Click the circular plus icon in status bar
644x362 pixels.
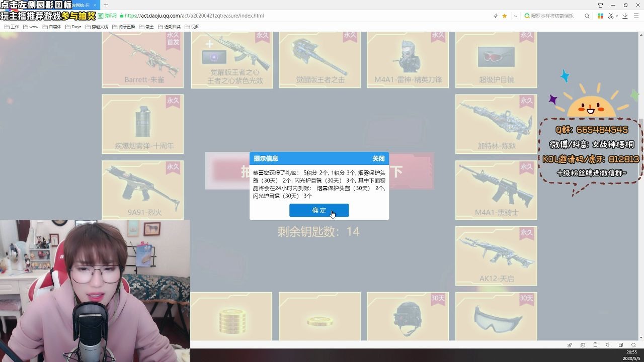(x=583, y=345)
